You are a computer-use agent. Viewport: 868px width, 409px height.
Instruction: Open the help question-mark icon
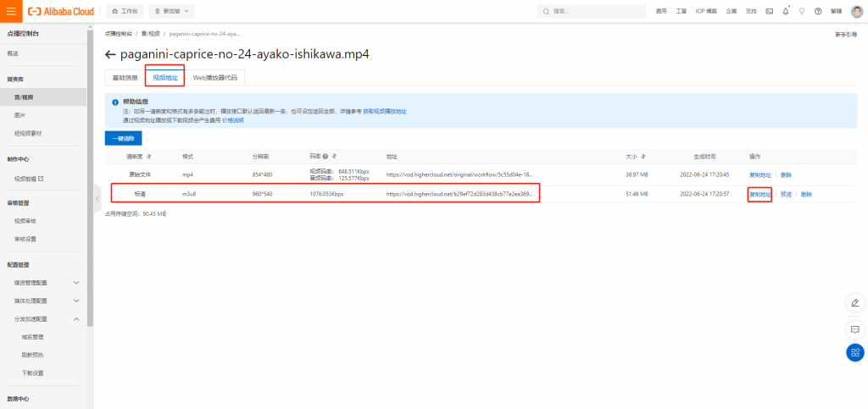click(818, 11)
